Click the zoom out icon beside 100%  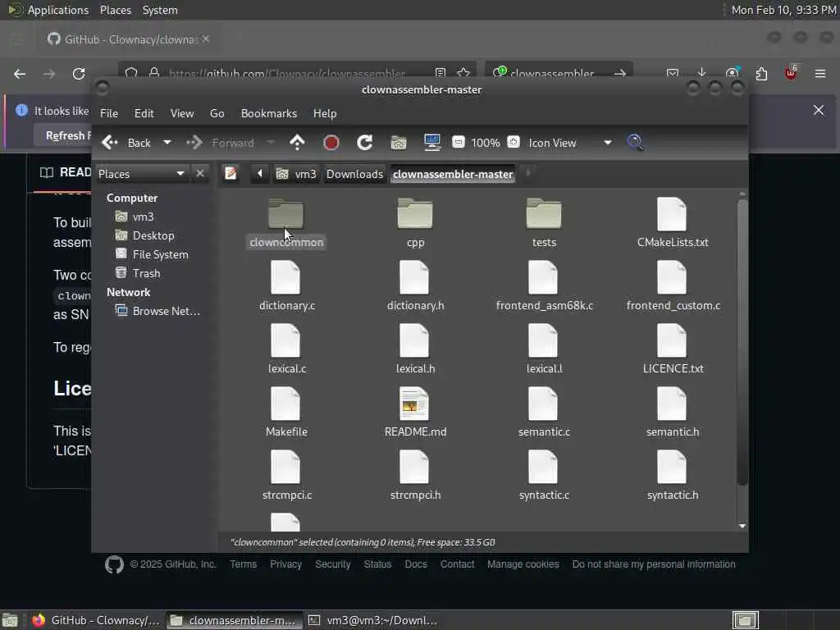(459, 143)
